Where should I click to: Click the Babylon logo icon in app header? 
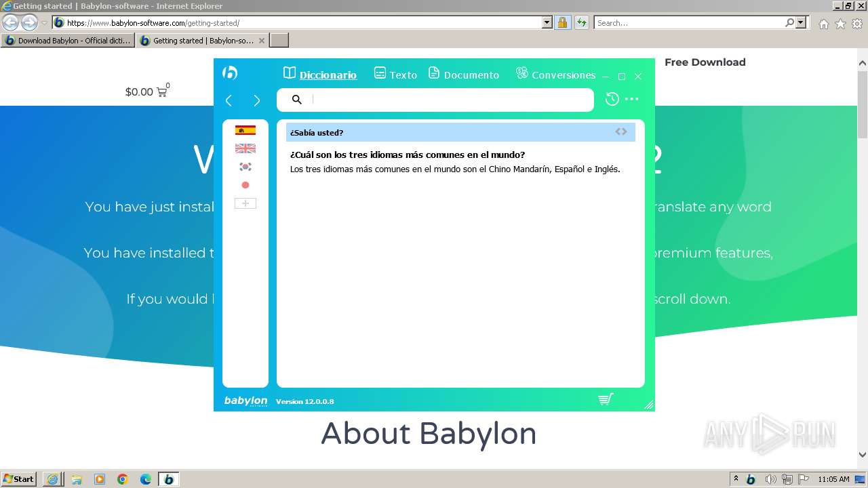(x=230, y=73)
